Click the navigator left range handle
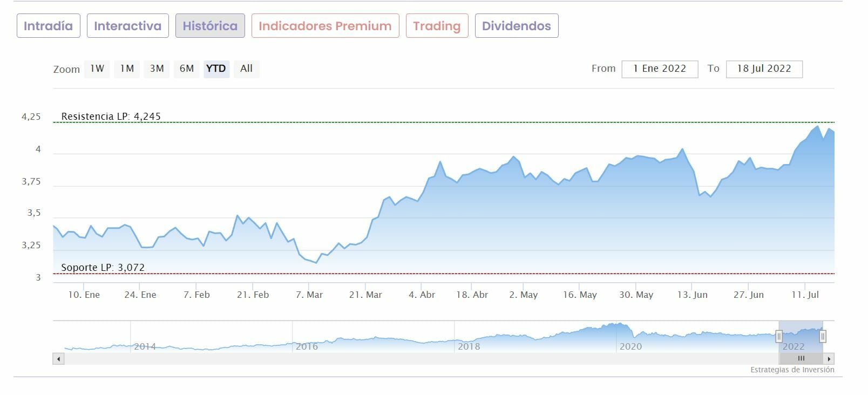Screen dimensions: 868x395 (779, 337)
